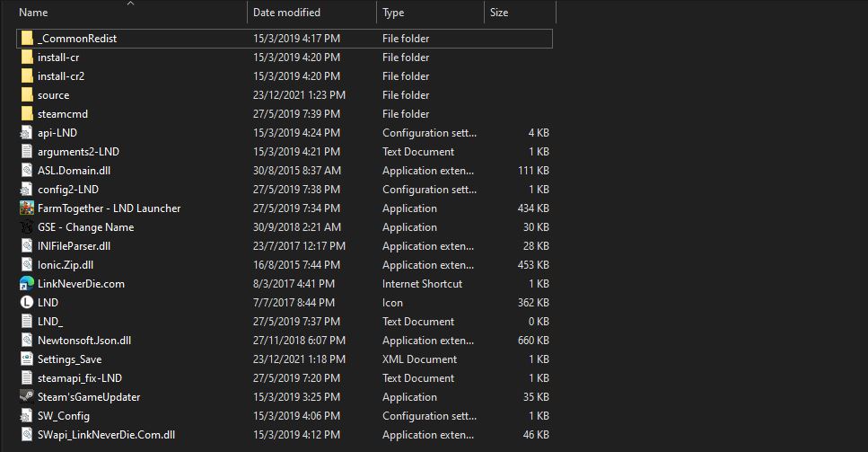Select the install-cr2 folder name
868x452 pixels.
click(x=61, y=76)
